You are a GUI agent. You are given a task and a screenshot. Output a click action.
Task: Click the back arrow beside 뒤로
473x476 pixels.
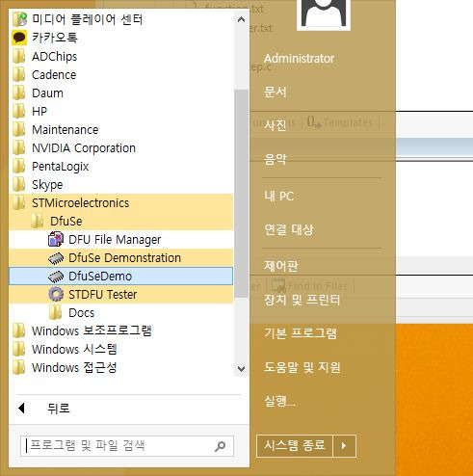tap(22, 409)
